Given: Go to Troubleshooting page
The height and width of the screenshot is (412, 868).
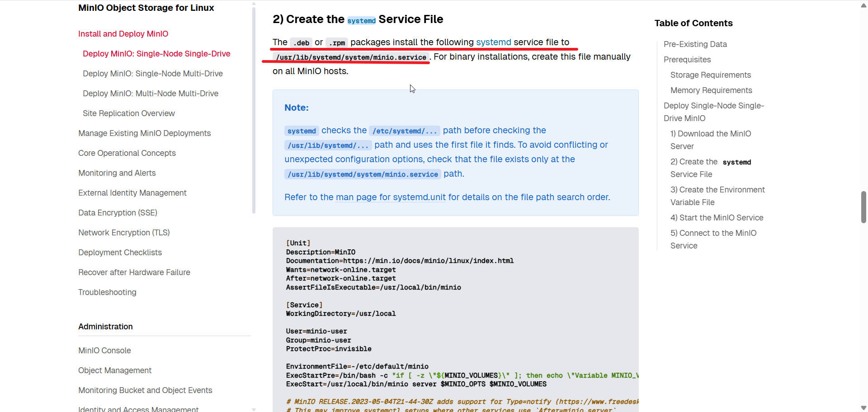Looking at the screenshot, I should [108, 292].
